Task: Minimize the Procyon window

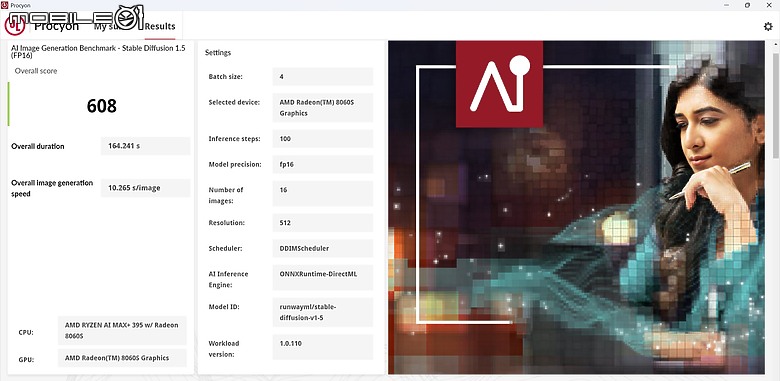Action: [x=725, y=5]
